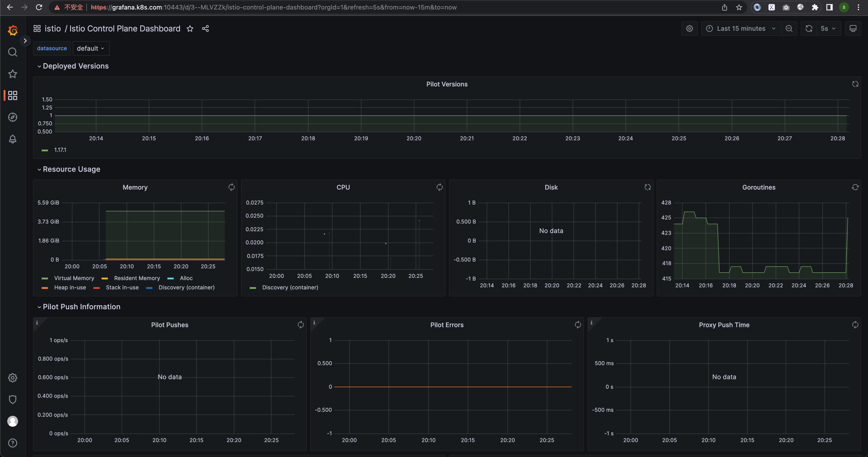Open the Memory panel title menu

click(x=135, y=187)
